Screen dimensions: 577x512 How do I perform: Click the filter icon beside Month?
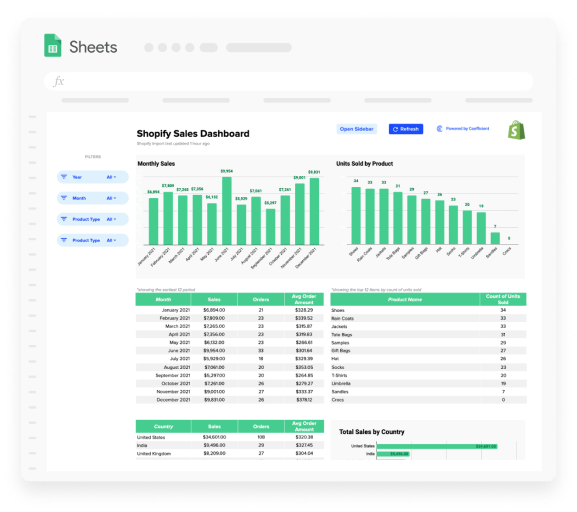pyautogui.click(x=64, y=198)
